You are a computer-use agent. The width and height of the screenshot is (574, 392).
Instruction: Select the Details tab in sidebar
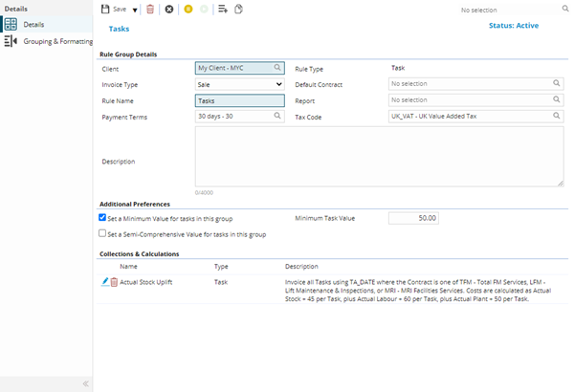click(x=33, y=23)
